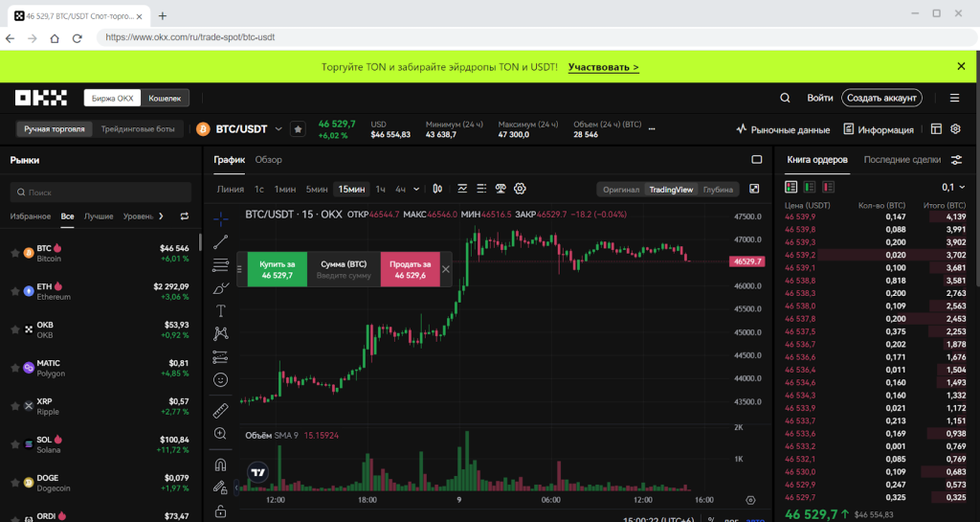This screenshot has height=522, width=980.
Task: Expand more timeframes next to 4ч
Action: tap(415, 189)
